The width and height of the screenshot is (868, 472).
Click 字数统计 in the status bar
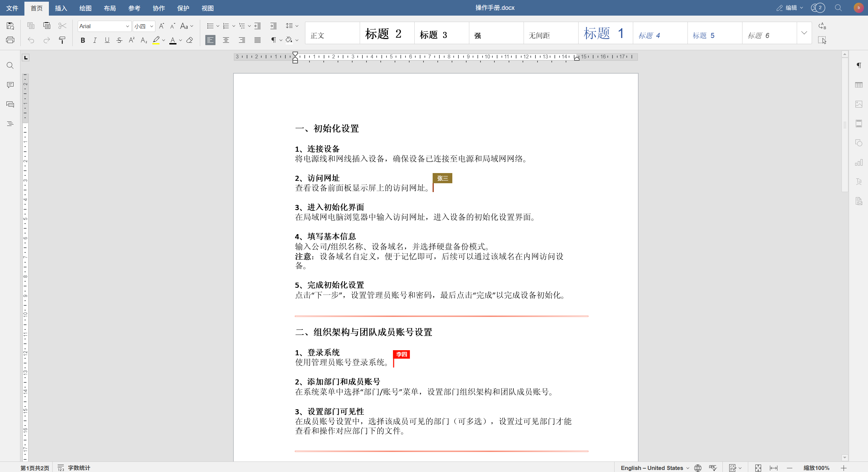coord(79,468)
